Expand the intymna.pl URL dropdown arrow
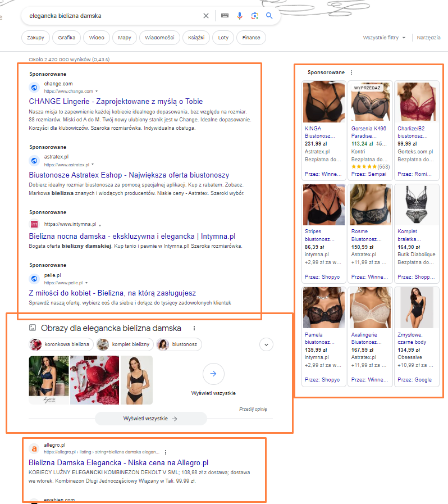The image size is (448, 504). click(100, 225)
